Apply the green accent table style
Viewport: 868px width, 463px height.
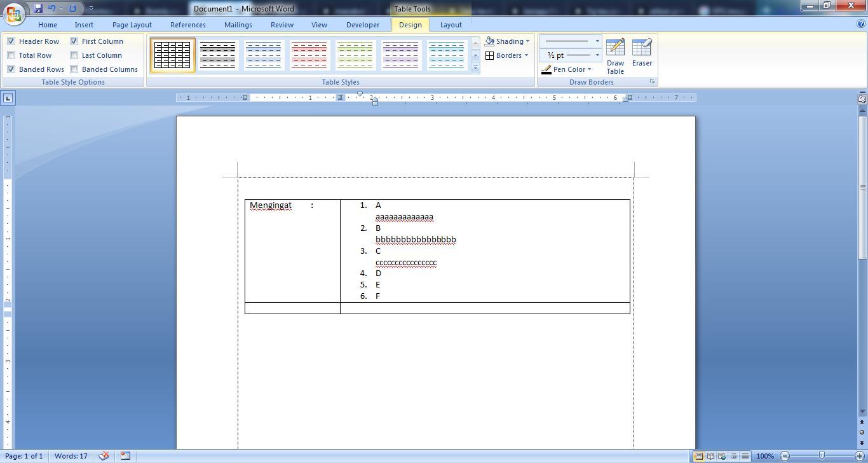(x=355, y=55)
